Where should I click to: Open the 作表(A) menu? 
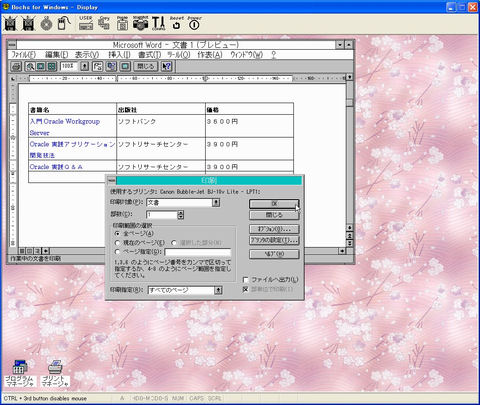tap(210, 55)
